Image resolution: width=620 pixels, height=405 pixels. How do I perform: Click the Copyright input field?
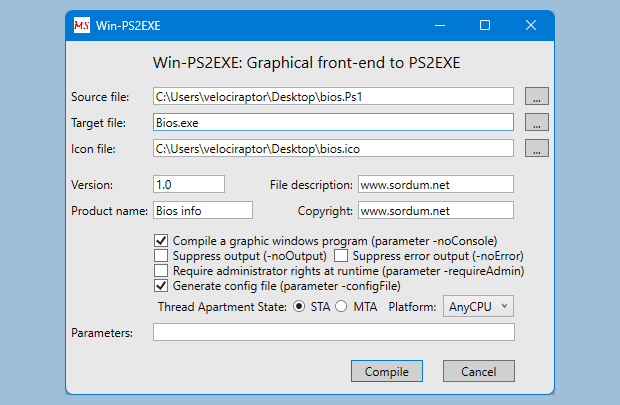(436, 210)
